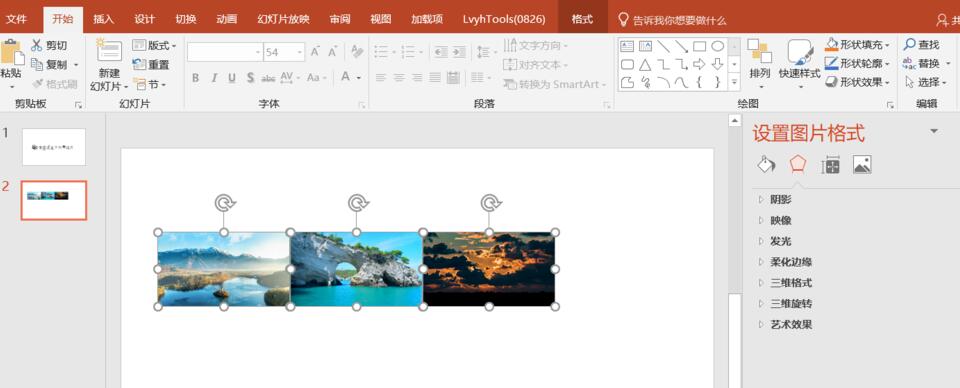Open the Size & Properties icon tab
Screen dimensions: 960x388
pos(830,165)
